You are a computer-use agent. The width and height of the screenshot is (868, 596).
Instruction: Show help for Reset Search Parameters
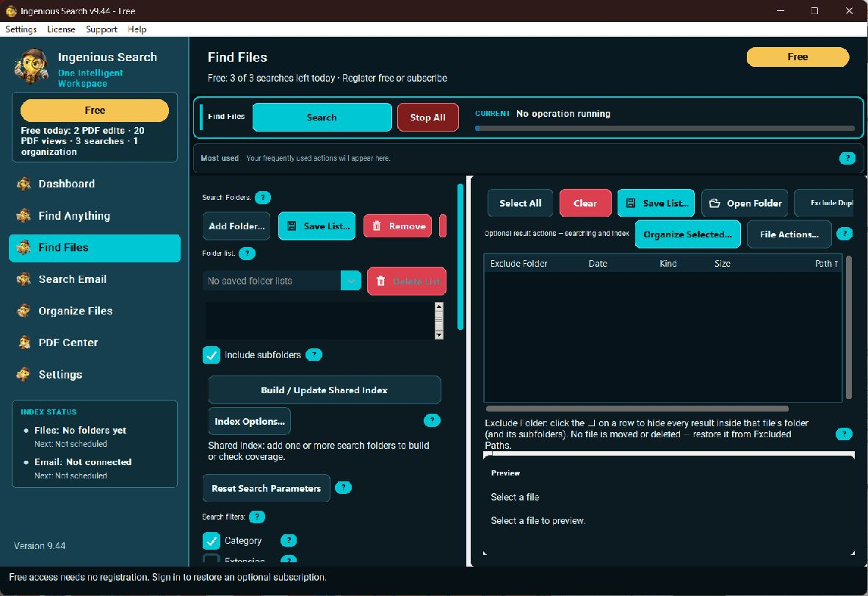(x=343, y=487)
